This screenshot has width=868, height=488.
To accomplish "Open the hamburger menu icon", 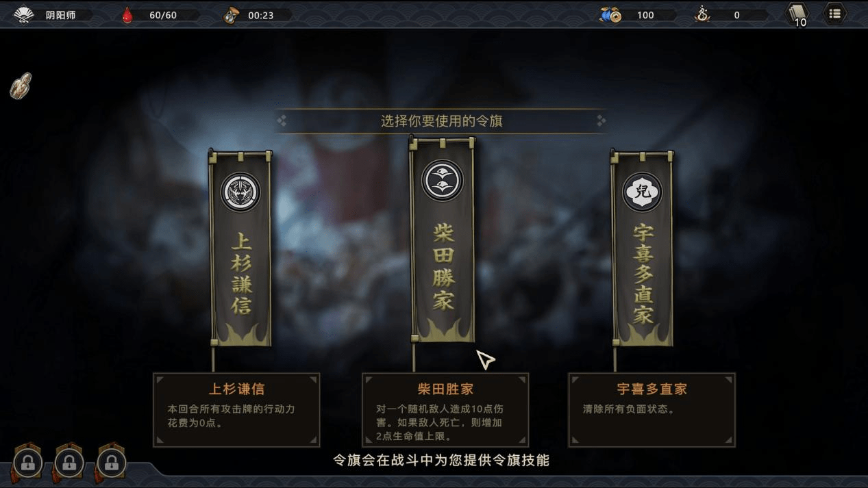I will point(834,14).
